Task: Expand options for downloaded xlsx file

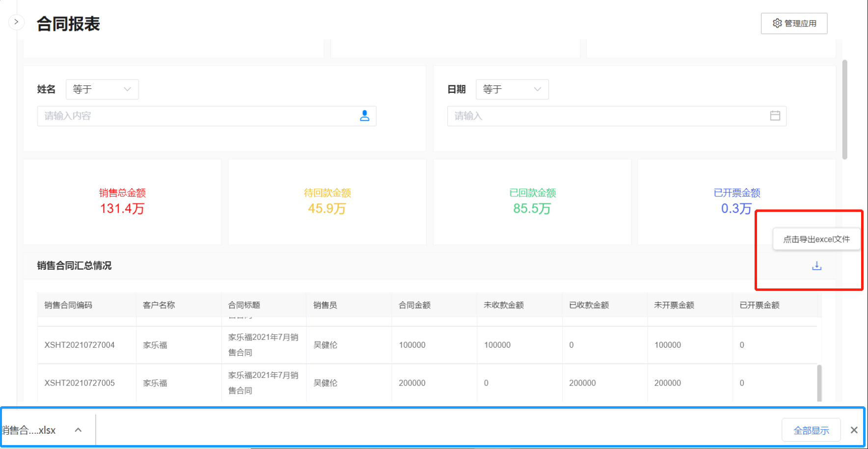Action: click(78, 430)
